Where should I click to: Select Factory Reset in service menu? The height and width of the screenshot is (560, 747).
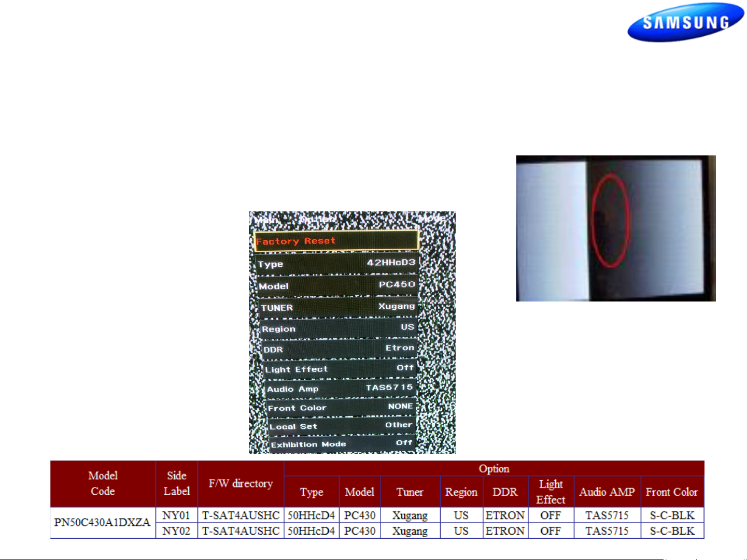point(336,241)
